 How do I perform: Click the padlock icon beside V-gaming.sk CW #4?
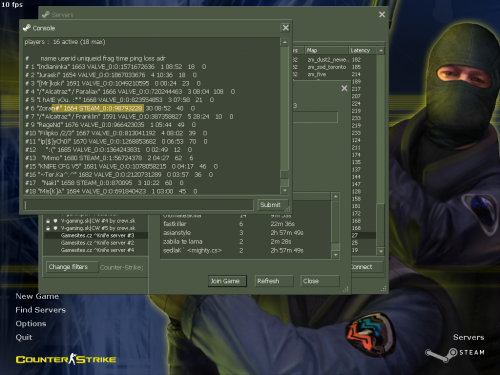(x=48, y=221)
